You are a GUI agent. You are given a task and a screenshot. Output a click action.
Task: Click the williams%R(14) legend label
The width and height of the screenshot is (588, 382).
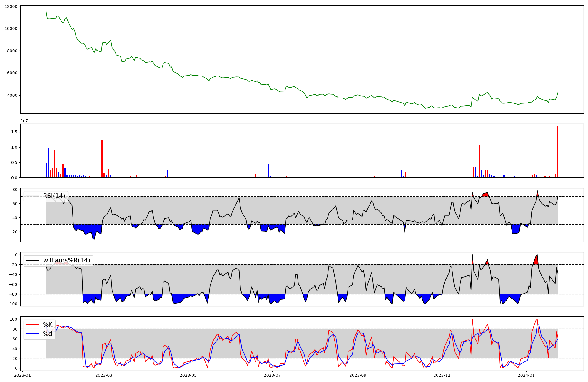click(66, 260)
